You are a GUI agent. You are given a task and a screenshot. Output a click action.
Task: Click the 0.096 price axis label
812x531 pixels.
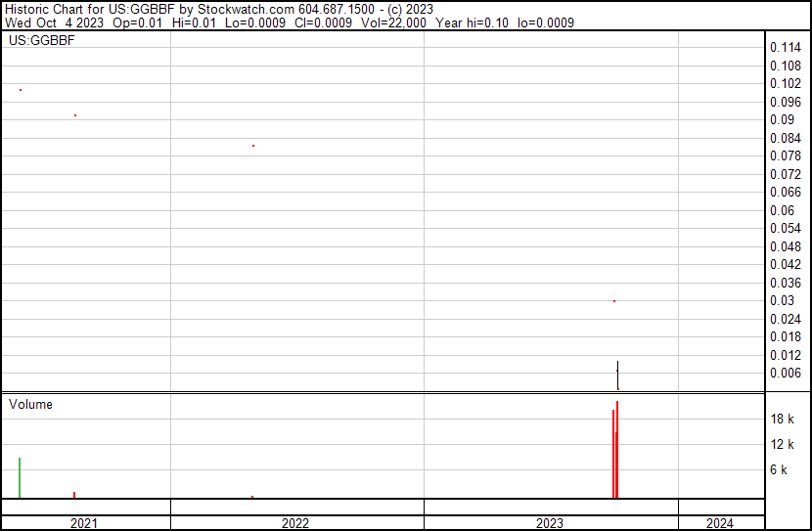click(x=786, y=102)
